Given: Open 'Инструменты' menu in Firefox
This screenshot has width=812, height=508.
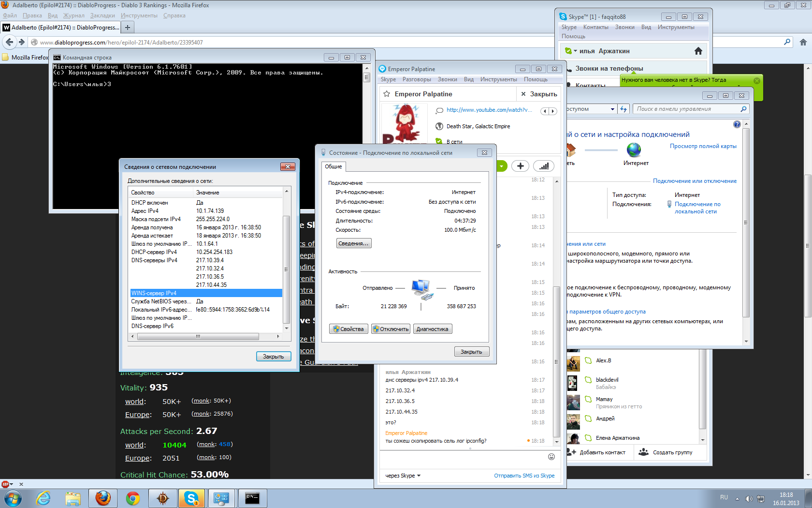Looking at the screenshot, I should [x=139, y=15].
